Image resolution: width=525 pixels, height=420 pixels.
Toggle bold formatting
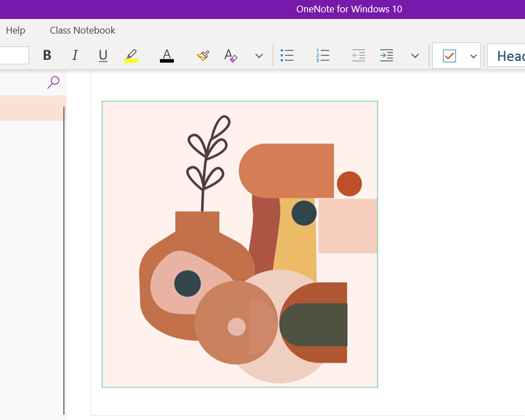coord(47,55)
